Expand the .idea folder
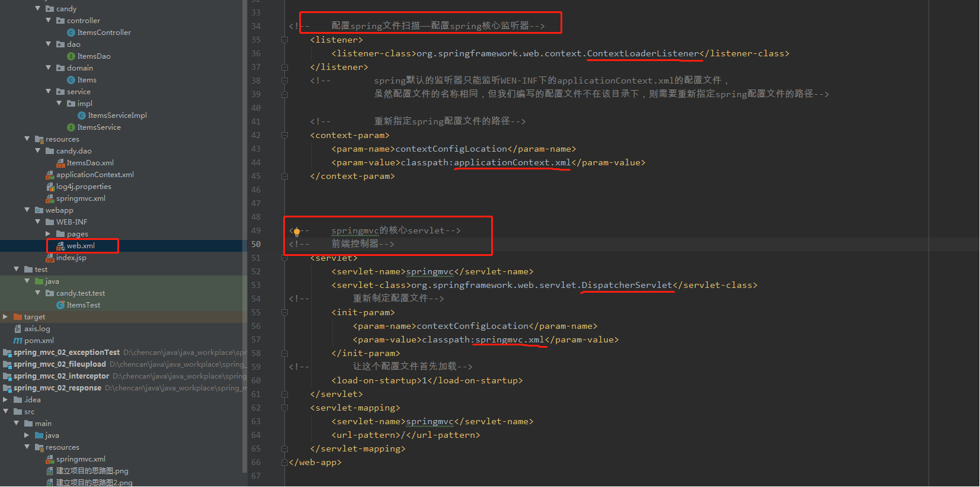980x487 pixels. point(6,400)
